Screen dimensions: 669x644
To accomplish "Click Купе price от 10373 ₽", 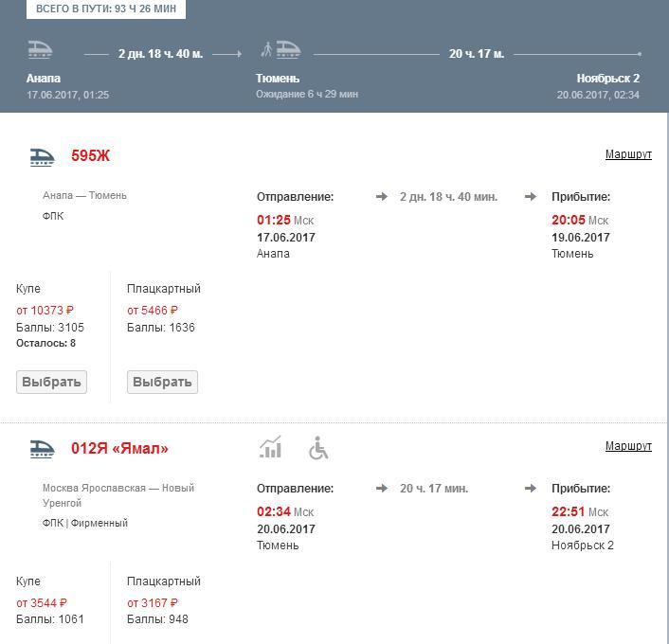I will [x=45, y=311].
